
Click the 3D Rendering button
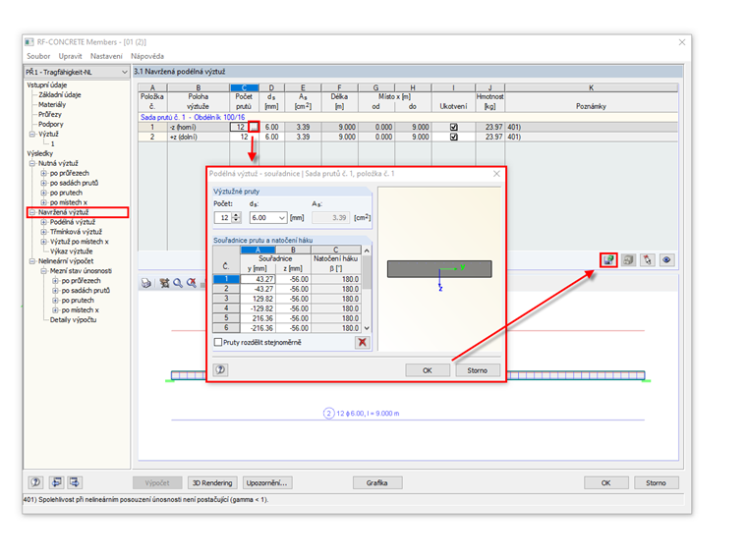coord(212,482)
